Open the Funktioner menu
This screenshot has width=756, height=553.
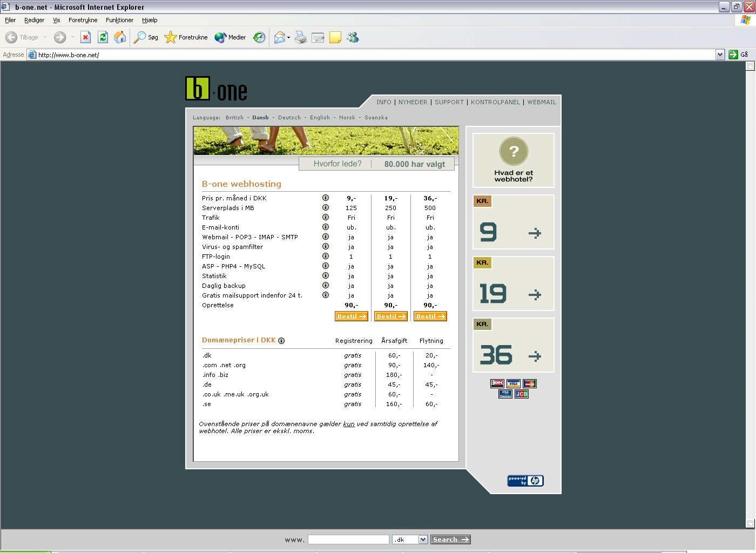(x=119, y=20)
